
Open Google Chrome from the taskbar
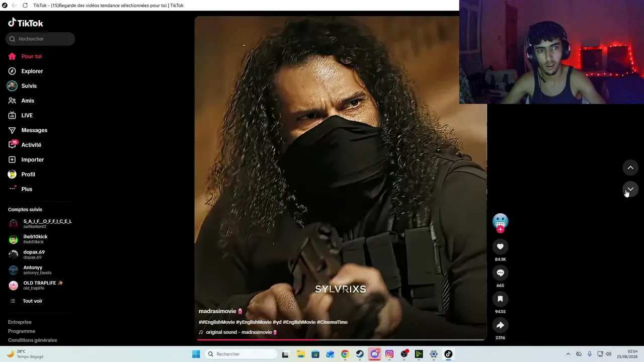(345, 354)
